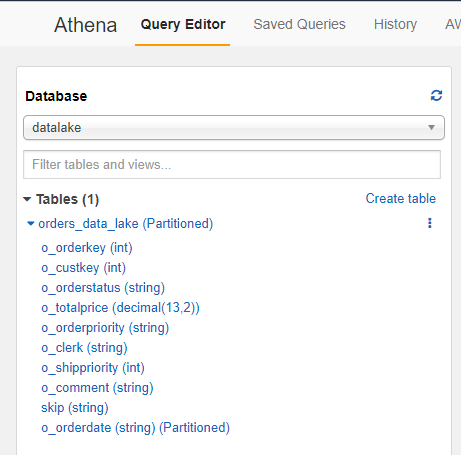Click the o_orderkey (int) column
The height and width of the screenshot is (455, 461).
click(x=87, y=248)
